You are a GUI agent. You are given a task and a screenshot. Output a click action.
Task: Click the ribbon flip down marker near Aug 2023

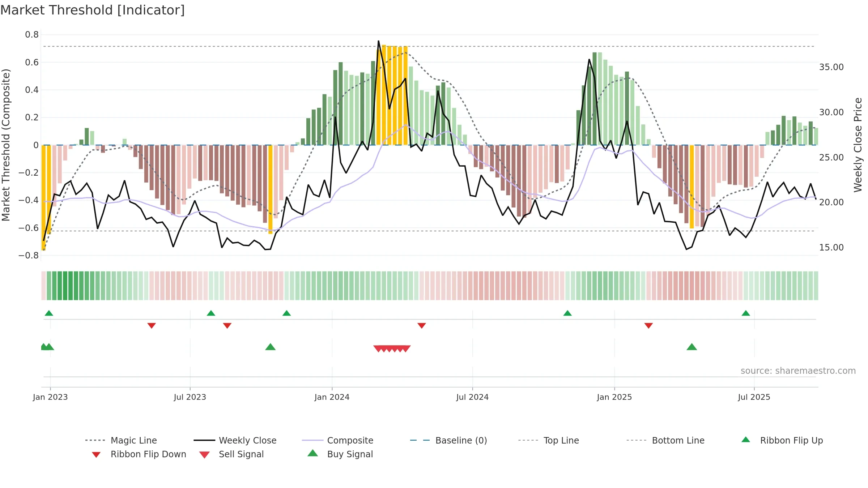(227, 326)
